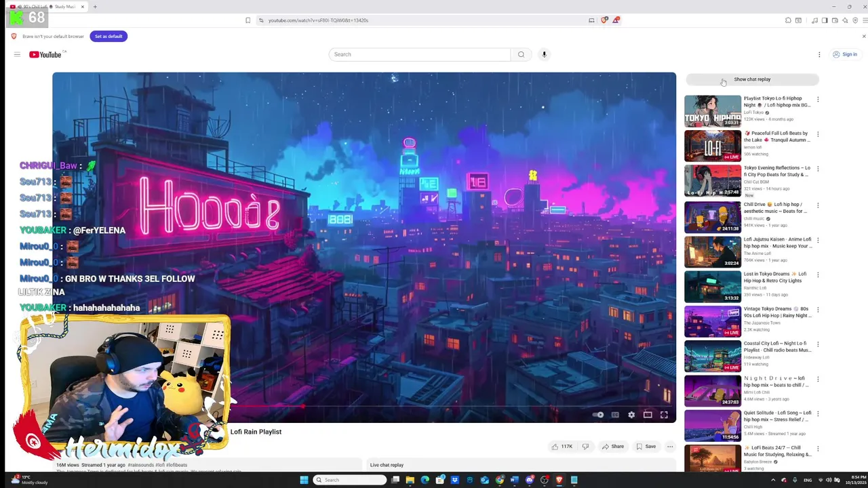
Task: Open options for Tokyo Evening Reflections video
Action: tap(818, 169)
